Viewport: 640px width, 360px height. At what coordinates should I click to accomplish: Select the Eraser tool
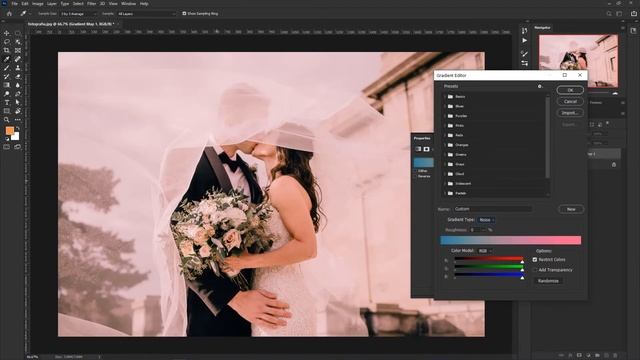click(18, 76)
